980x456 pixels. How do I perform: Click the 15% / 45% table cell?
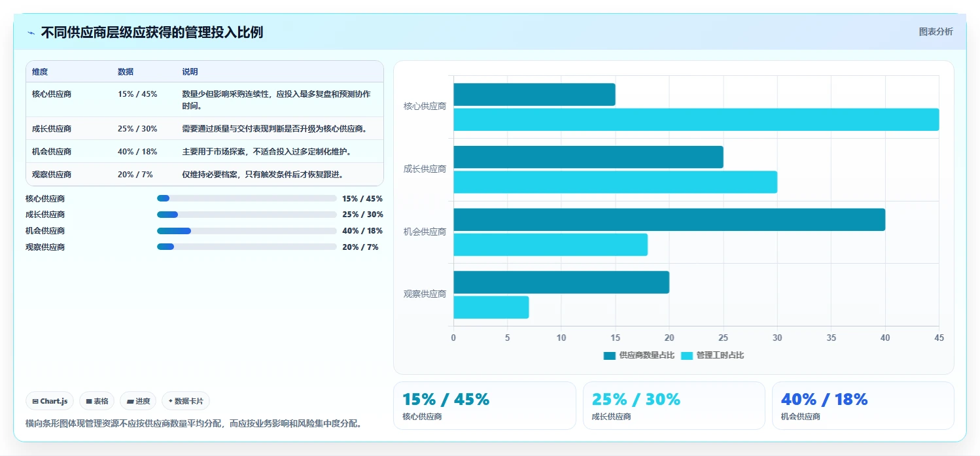pyautogui.click(x=137, y=94)
